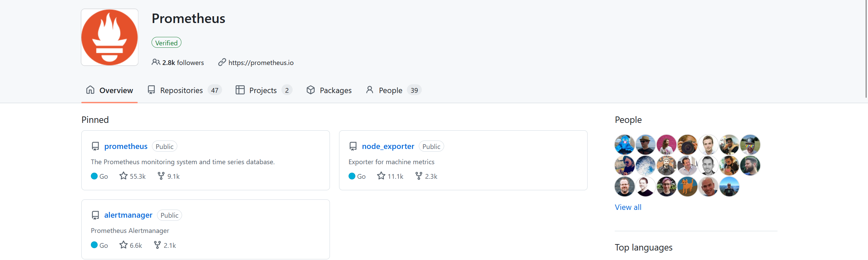Screen dimensions: 868x260
Task: Click the Go language dot in the node_exporter card
Action: [352, 176]
